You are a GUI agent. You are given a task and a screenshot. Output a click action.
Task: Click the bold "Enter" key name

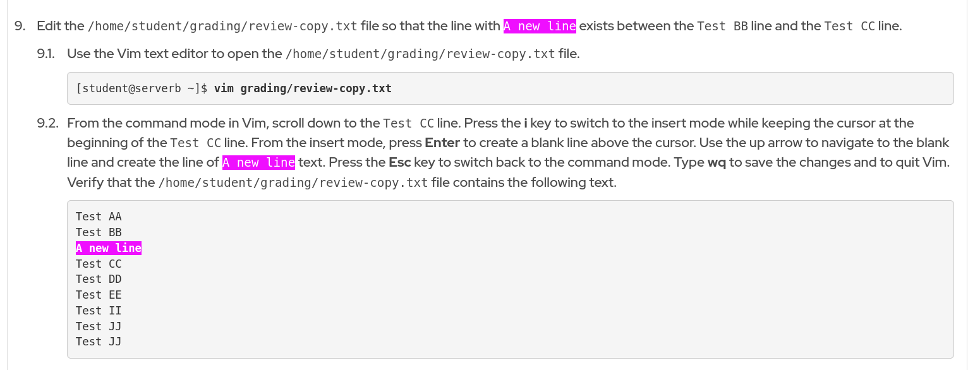pyautogui.click(x=442, y=143)
